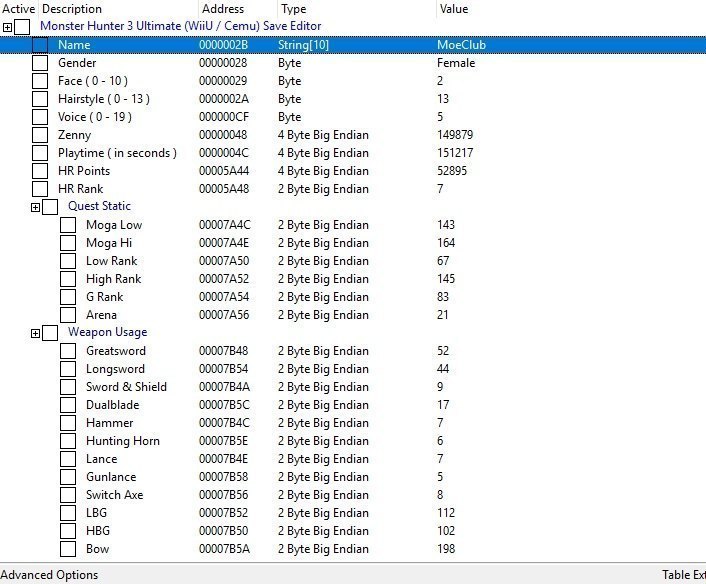Viewport: 706px width, 584px height.
Task: Toggle the Hairstyle ( 0 - 13 ) checkbox
Action: point(40,99)
